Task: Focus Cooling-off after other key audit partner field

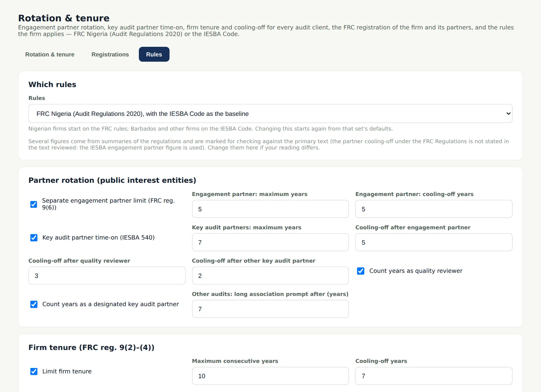Action: tap(270, 275)
